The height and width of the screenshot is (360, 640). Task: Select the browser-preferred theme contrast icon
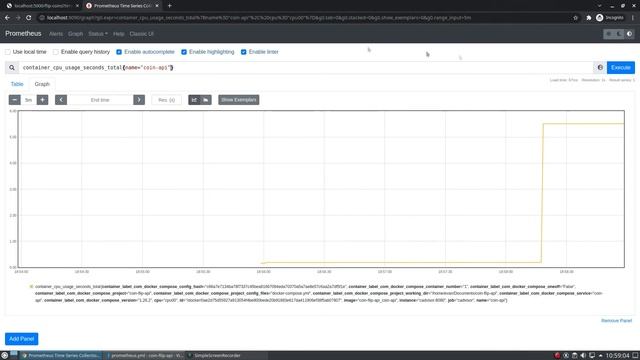(x=630, y=34)
